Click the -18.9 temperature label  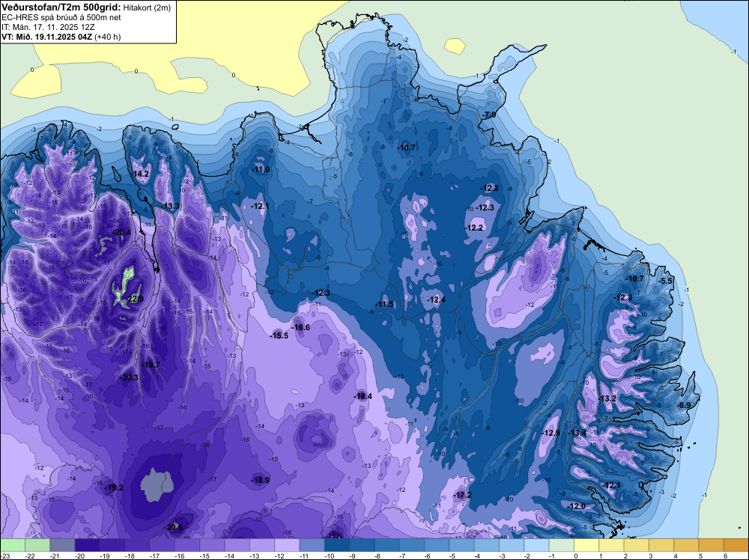click(261, 481)
